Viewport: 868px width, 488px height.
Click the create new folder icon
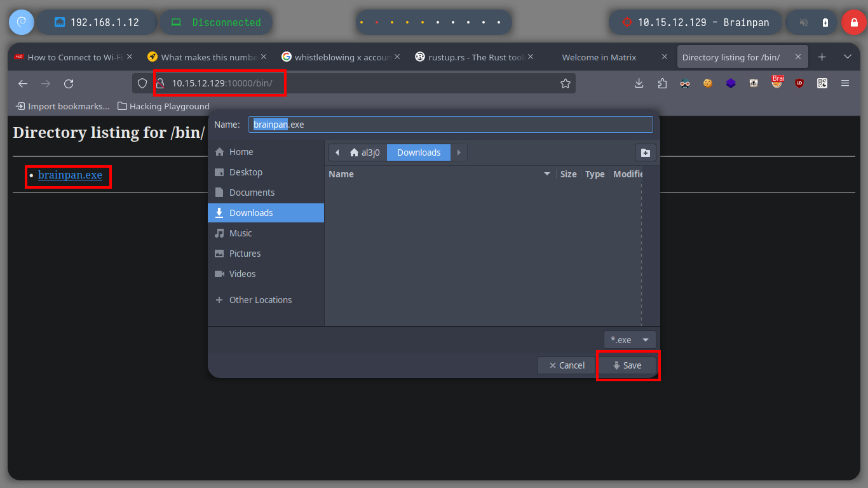(645, 152)
